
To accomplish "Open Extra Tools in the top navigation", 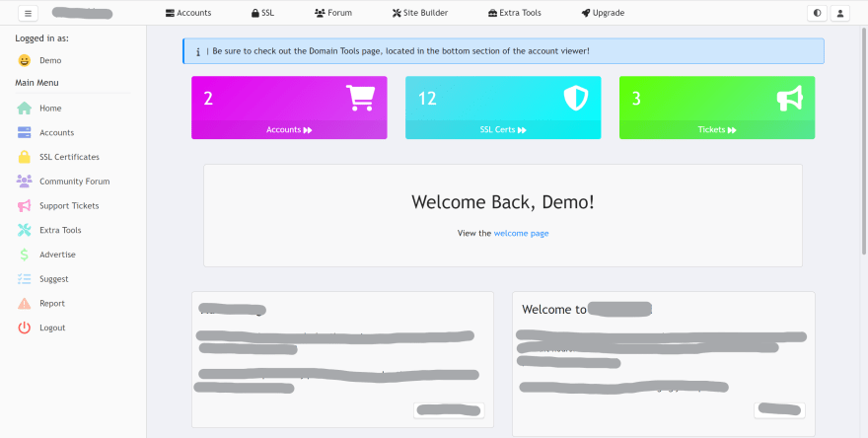I will [515, 13].
